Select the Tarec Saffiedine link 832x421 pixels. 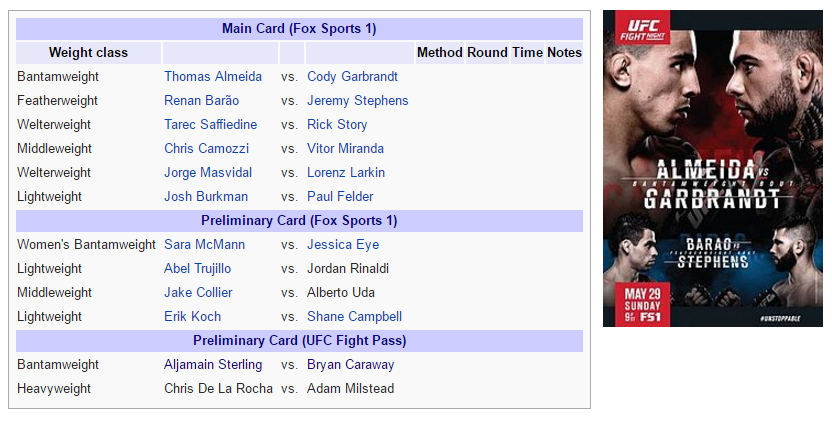211,124
